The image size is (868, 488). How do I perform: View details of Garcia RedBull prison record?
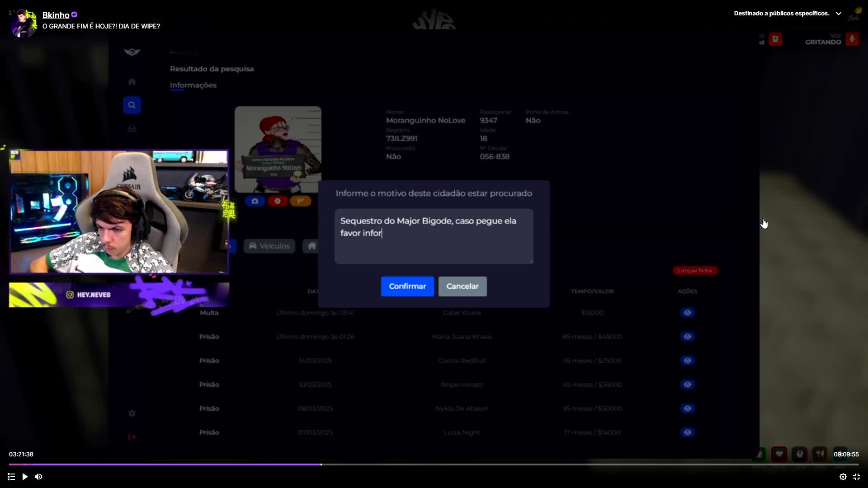pyautogui.click(x=687, y=361)
